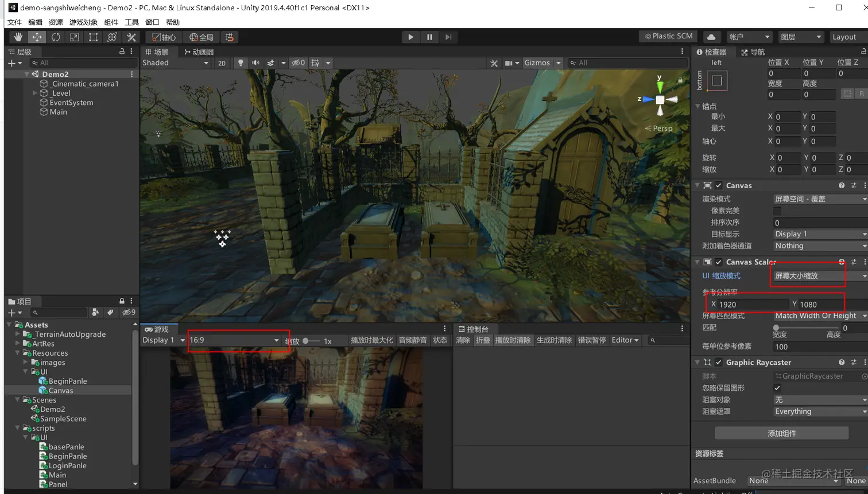Toggle scene lighting bulb icon
868x494 pixels.
click(x=241, y=63)
